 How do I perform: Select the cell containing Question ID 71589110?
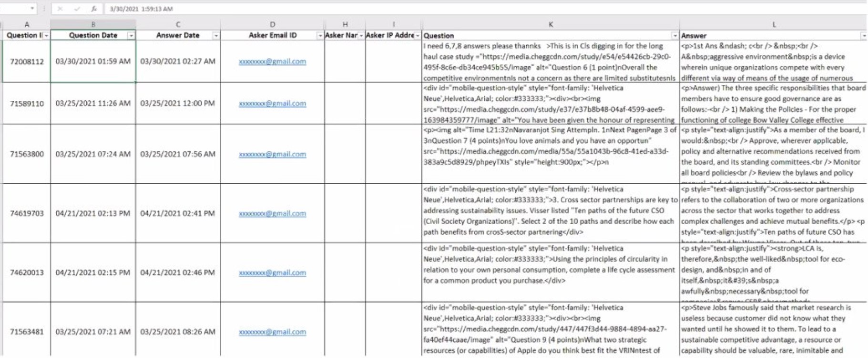point(27,103)
